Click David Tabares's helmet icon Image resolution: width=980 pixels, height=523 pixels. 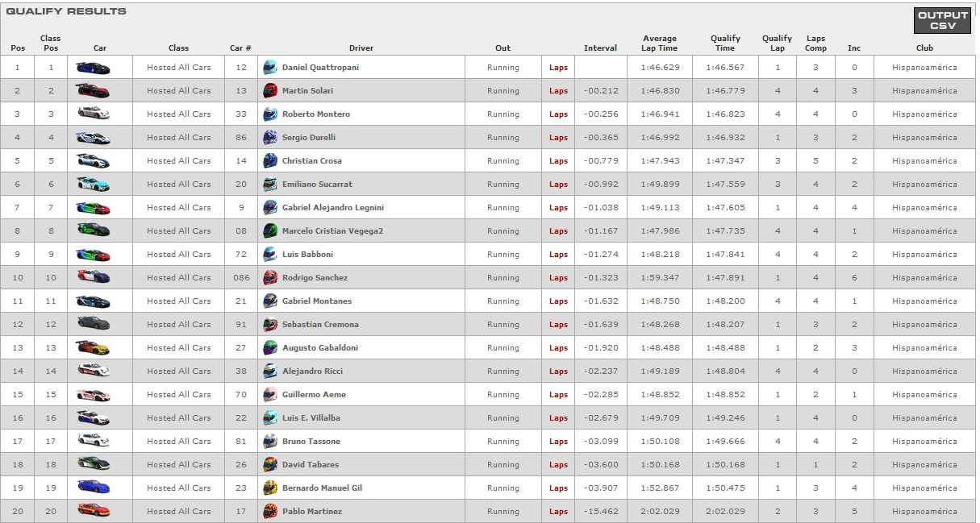click(270, 465)
